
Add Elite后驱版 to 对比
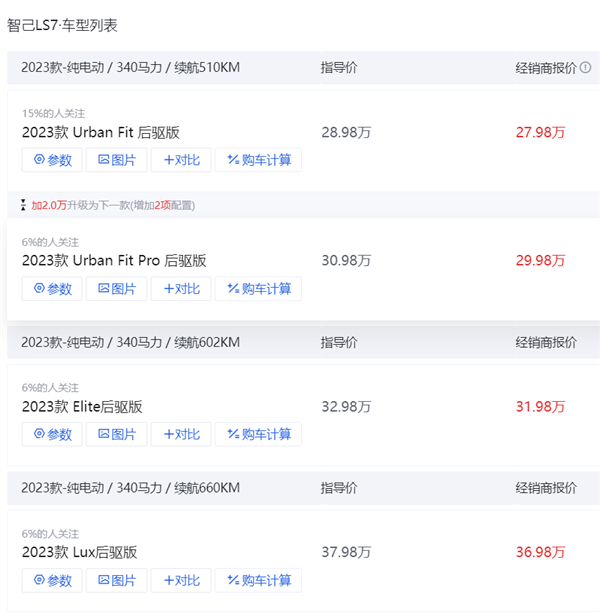coord(181,434)
